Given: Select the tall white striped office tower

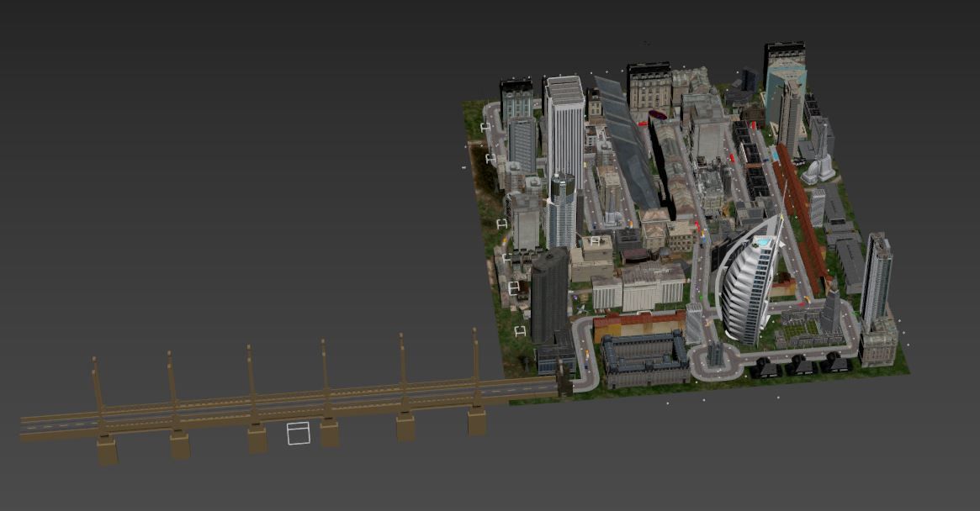Looking at the screenshot, I should [x=564, y=131].
